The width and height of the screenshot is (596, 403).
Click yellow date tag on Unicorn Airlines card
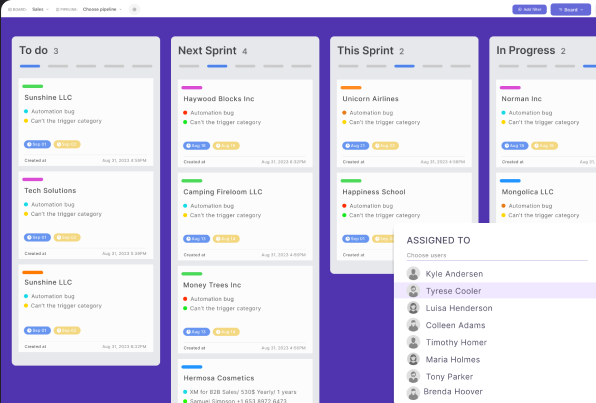click(x=385, y=146)
